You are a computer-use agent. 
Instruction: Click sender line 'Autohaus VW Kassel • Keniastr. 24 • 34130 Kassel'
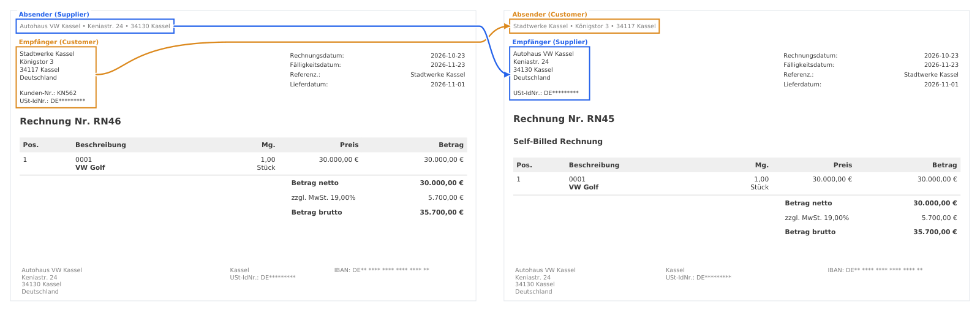tap(95, 26)
